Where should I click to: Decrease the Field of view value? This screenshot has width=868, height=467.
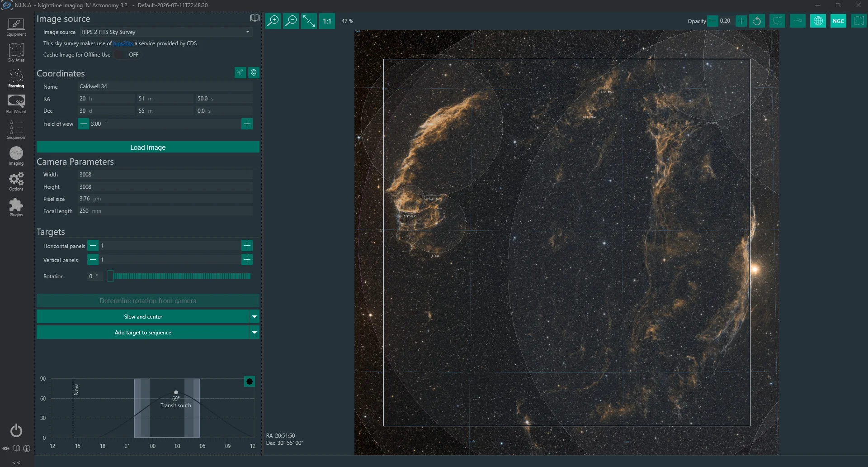(x=84, y=124)
